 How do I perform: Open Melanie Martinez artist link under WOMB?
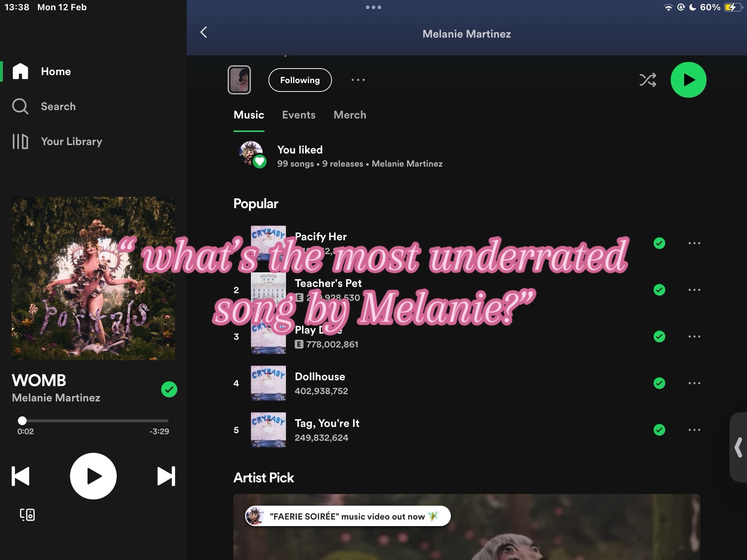click(56, 398)
